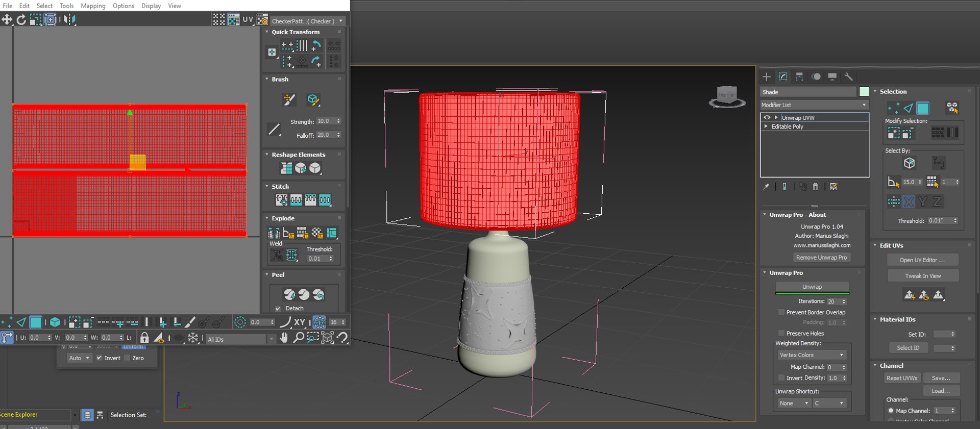Select the Relax brush cube icon
Image resolution: width=980 pixels, height=429 pixels.
[313, 99]
